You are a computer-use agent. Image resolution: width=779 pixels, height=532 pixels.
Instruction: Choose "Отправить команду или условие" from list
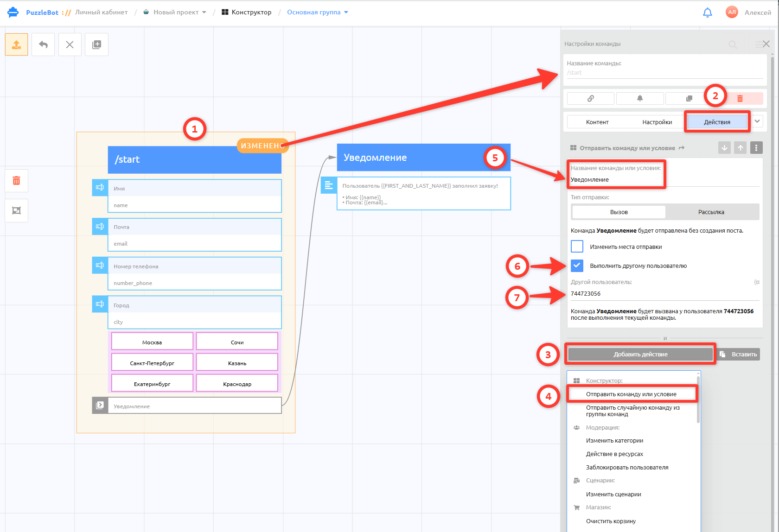631,394
